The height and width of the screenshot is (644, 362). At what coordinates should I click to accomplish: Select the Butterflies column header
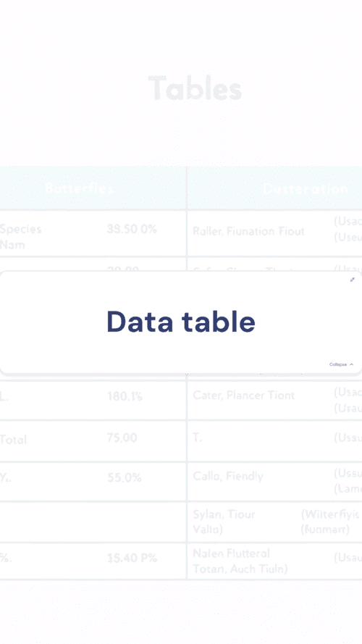(x=79, y=188)
